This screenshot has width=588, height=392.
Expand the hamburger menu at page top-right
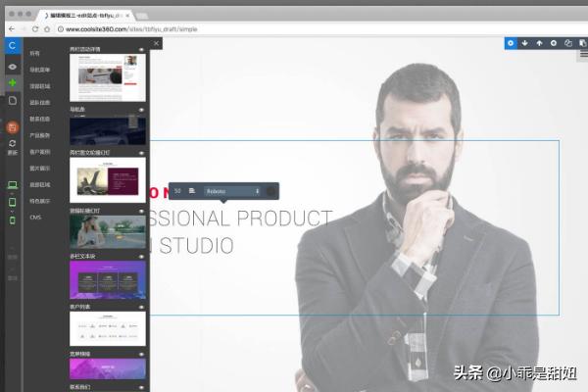point(582,55)
